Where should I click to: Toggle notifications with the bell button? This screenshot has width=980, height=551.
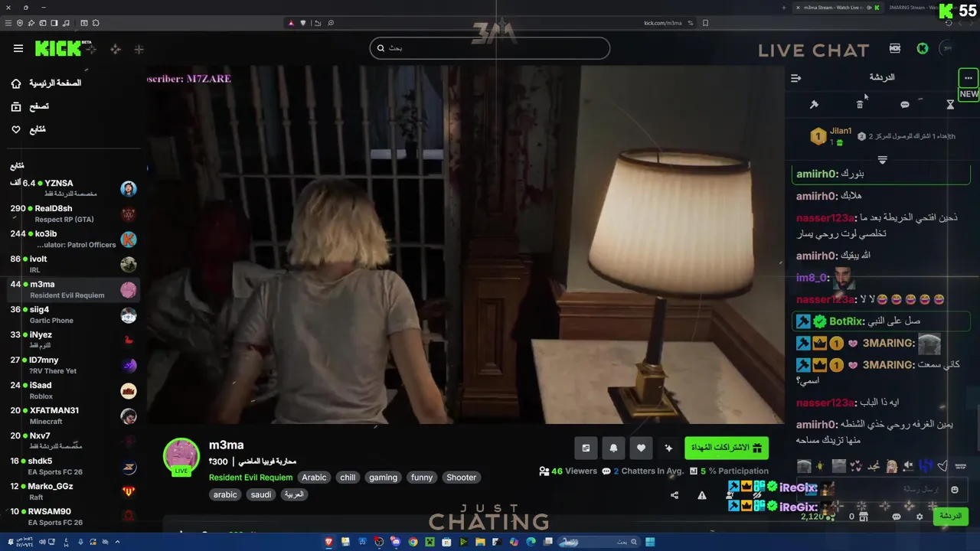[x=613, y=448]
